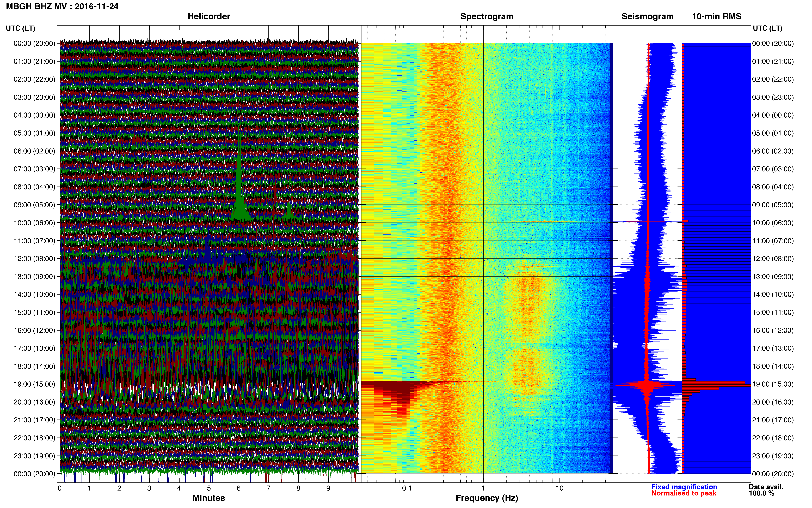Image resolution: width=812 pixels, height=508 pixels.
Task: Click the '100.0 %' data availability value
Action: click(762, 493)
